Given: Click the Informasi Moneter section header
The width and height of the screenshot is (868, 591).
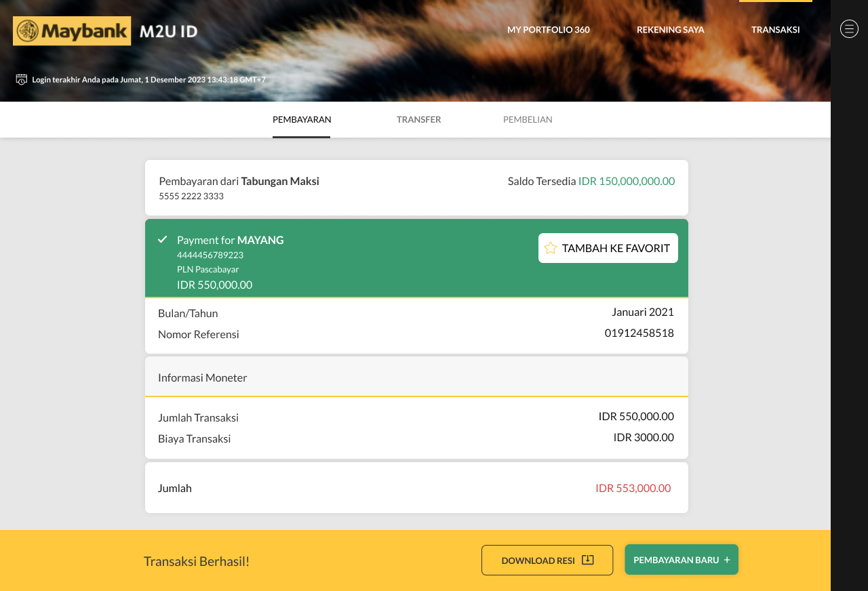Looking at the screenshot, I should tap(203, 378).
